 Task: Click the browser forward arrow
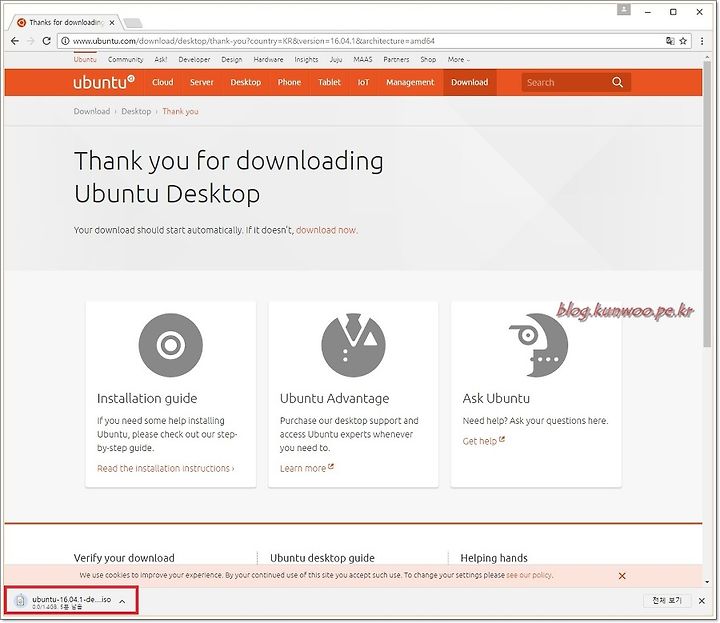[x=31, y=41]
